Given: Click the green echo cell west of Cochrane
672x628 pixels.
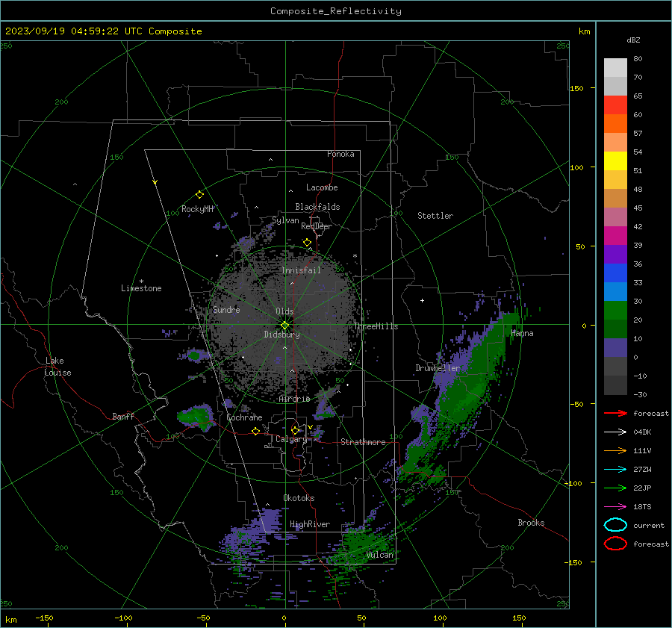Looking at the screenshot, I should coord(196,416).
